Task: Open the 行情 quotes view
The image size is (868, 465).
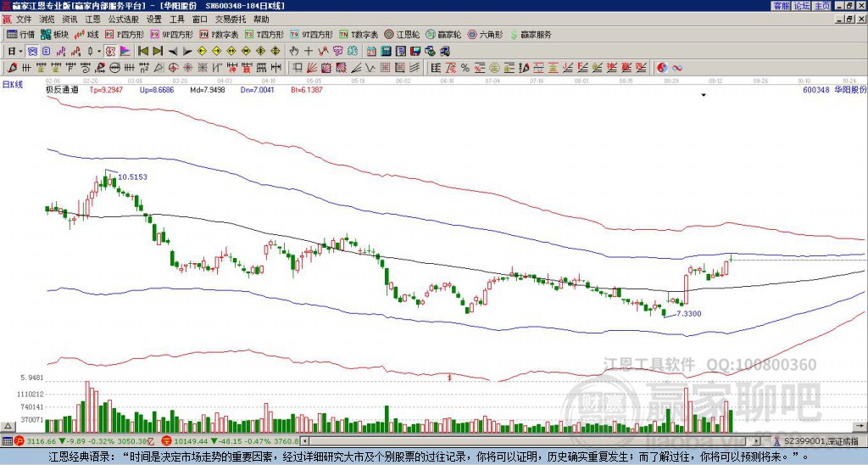Action: tap(20, 34)
